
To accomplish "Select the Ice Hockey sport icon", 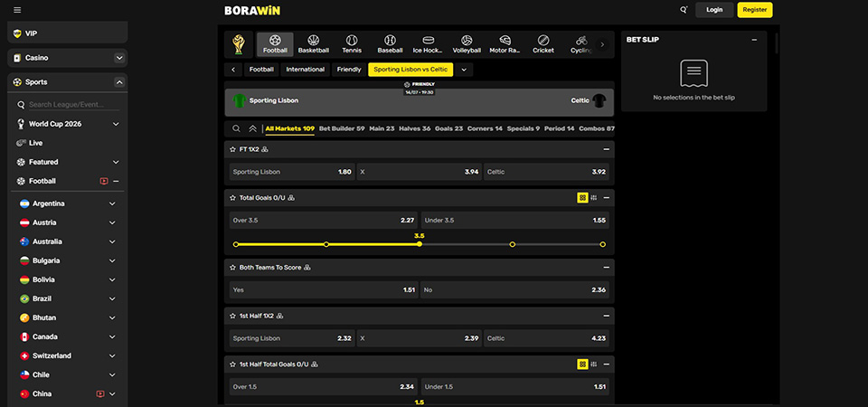I will point(428,44).
